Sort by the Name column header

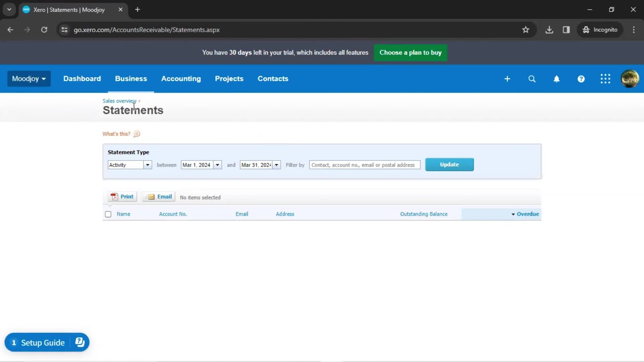(x=123, y=214)
